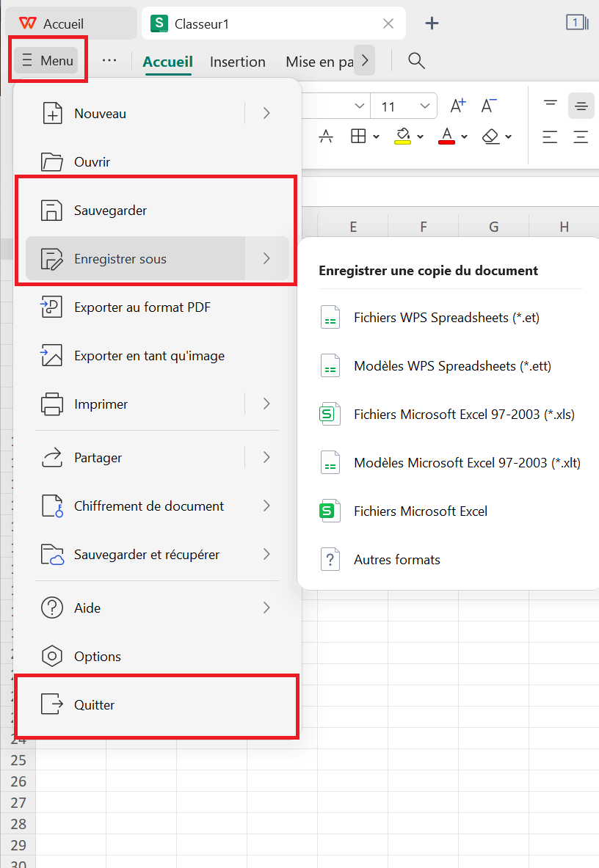Viewport: 599px width, 868px height.
Task: Select column E header
Action: 353,227
